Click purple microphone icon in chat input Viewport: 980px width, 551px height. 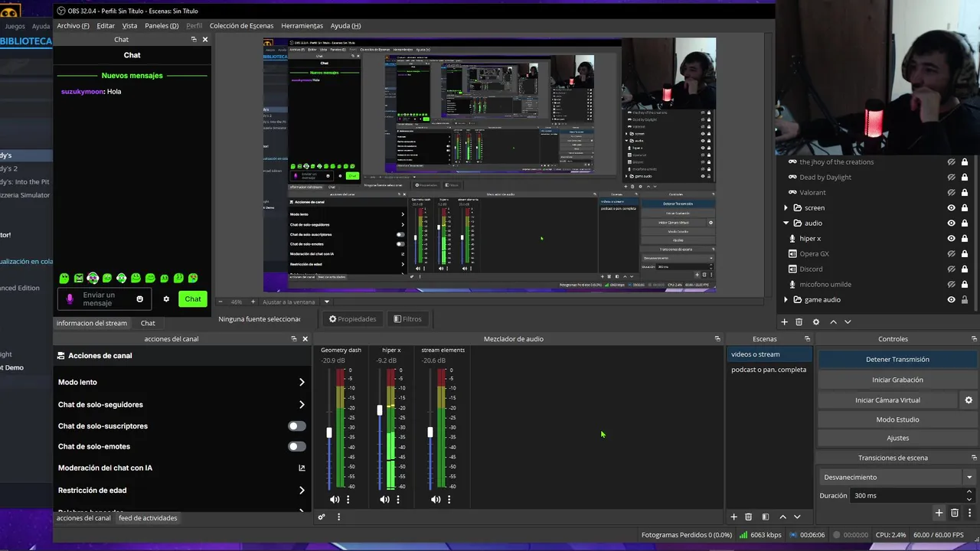(70, 299)
